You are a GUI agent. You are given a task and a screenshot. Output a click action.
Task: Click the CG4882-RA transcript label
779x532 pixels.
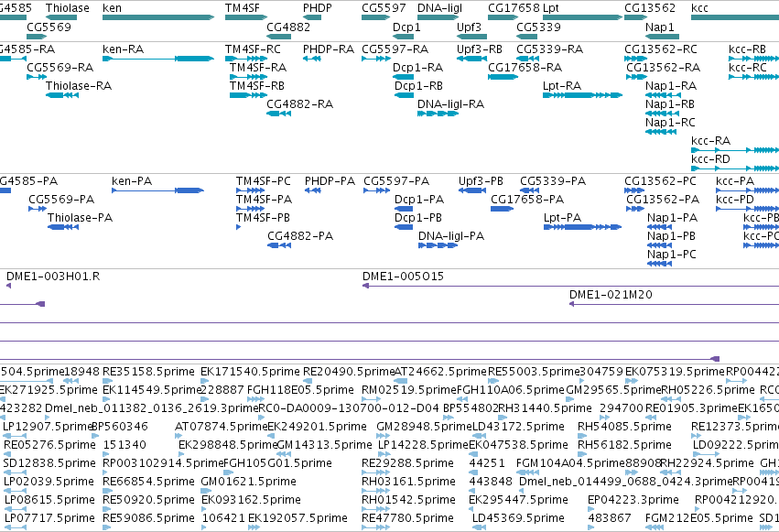coord(299,103)
